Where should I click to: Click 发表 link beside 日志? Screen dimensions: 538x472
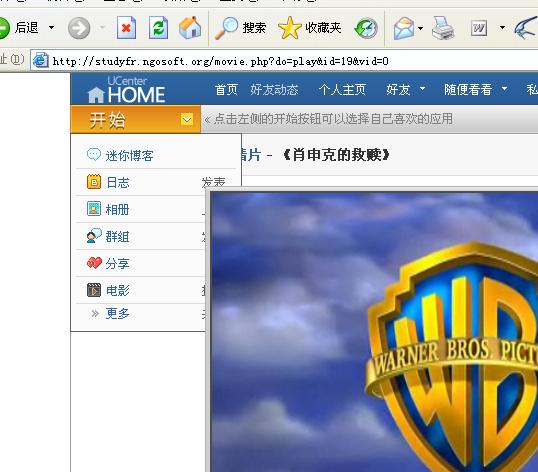[213, 181]
